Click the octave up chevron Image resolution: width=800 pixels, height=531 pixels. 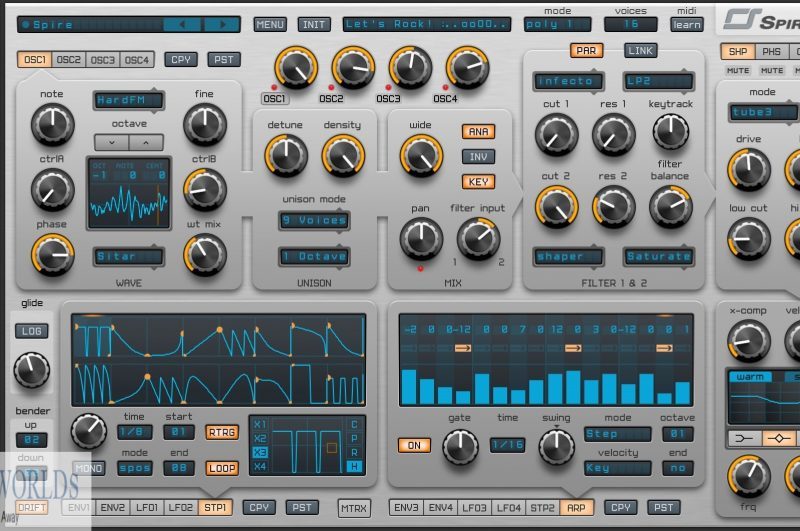(146, 142)
